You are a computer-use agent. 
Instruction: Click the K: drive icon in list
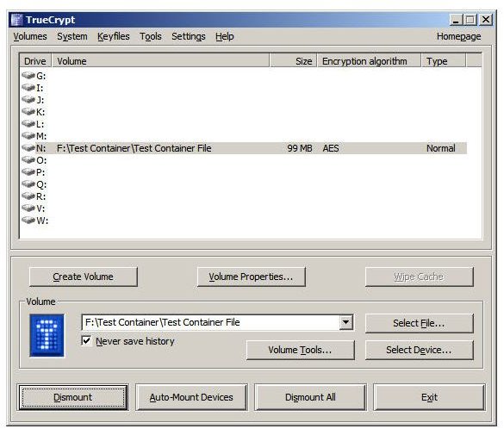[x=28, y=111]
